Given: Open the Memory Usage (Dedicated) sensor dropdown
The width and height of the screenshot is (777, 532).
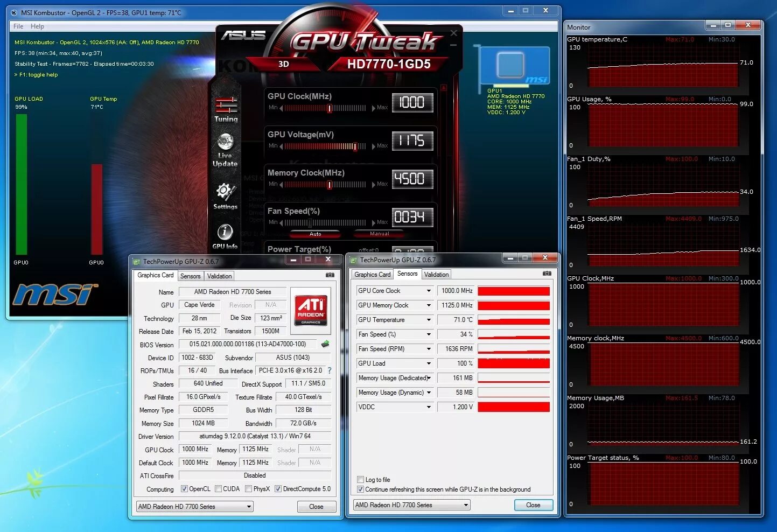Looking at the screenshot, I should tap(429, 378).
